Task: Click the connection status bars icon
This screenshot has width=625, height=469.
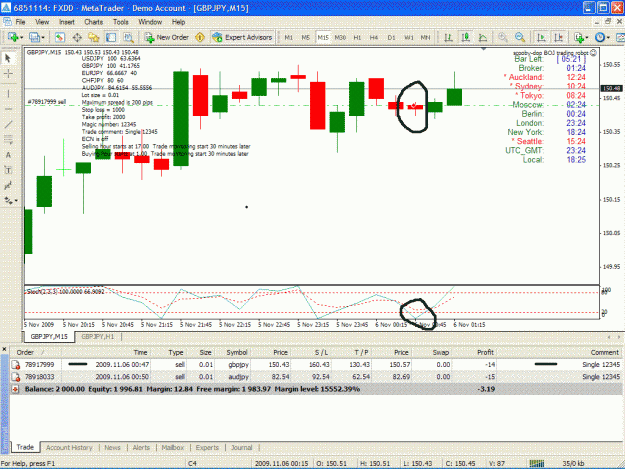Action: coord(537,463)
